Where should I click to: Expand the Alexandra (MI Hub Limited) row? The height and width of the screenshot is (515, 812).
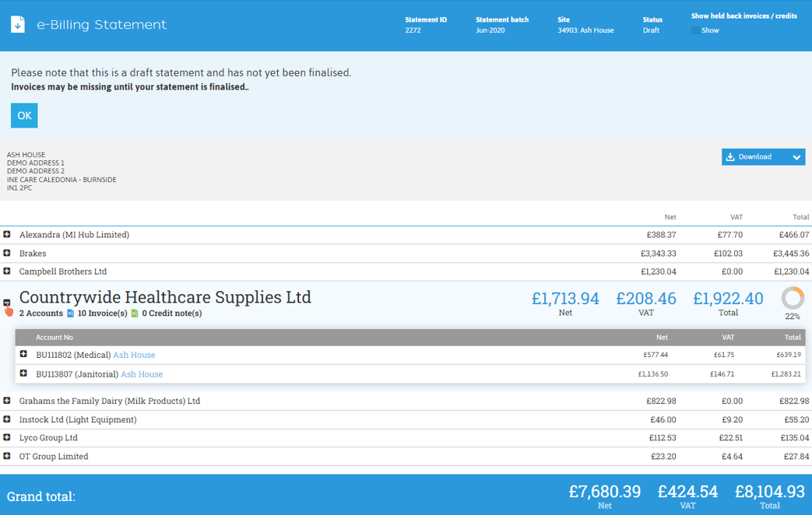pyautogui.click(x=7, y=234)
